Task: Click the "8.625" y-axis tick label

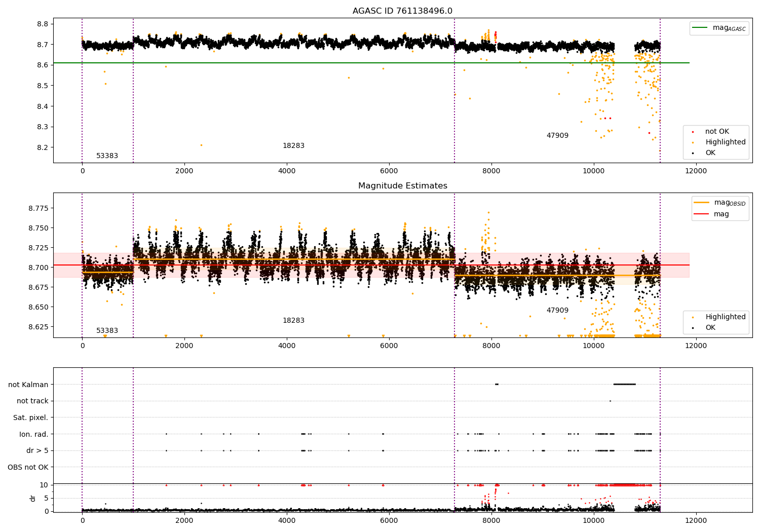Action: (x=39, y=327)
